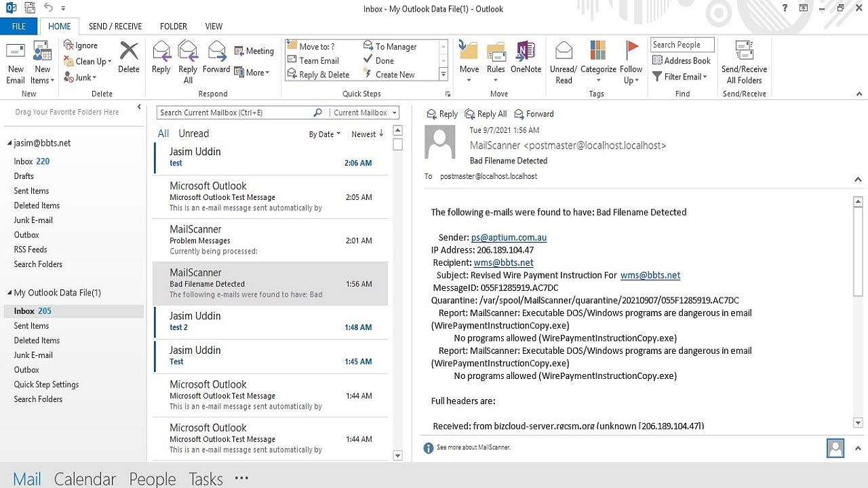Click the reading pane scrollbar thumb
This screenshot has width=868, height=488.
pos(858,252)
